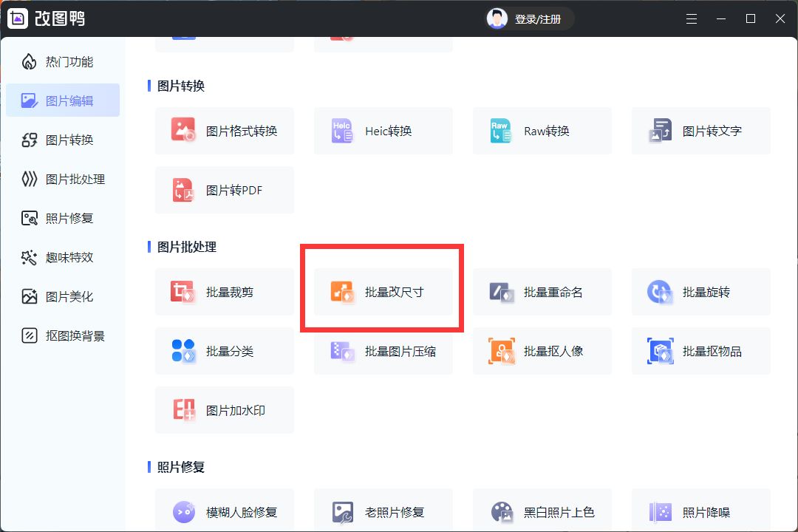Image resolution: width=798 pixels, height=532 pixels.
Task: Select the 抠图换背景 sidebar entry
Action: (x=63, y=335)
